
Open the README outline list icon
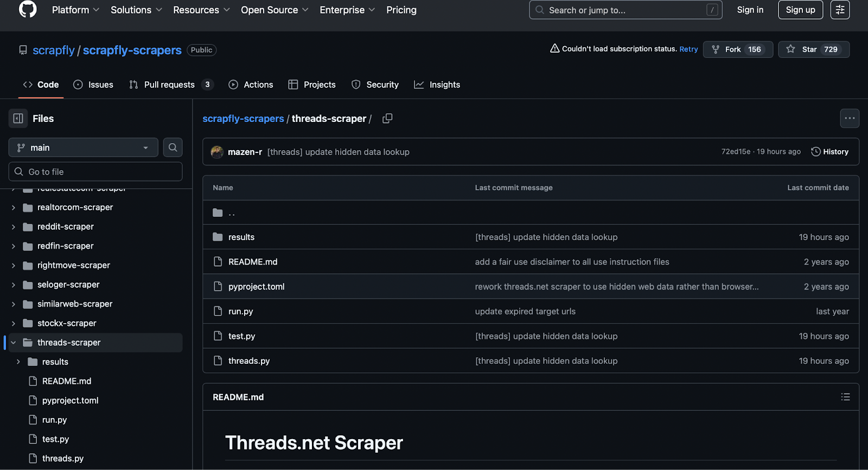click(x=845, y=397)
